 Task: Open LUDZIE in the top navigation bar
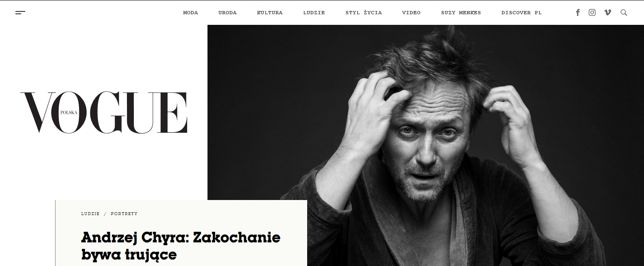tap(314, 13)
